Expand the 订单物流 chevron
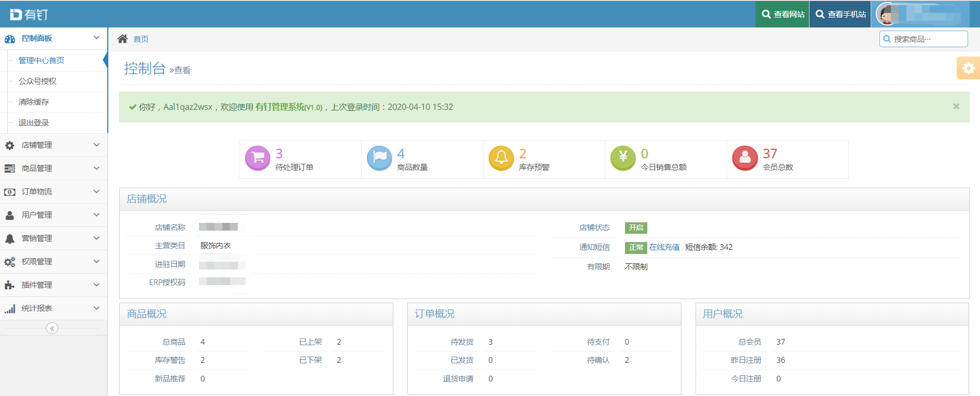The width and height of the screenshot is (980, 396). pos(96,191)
